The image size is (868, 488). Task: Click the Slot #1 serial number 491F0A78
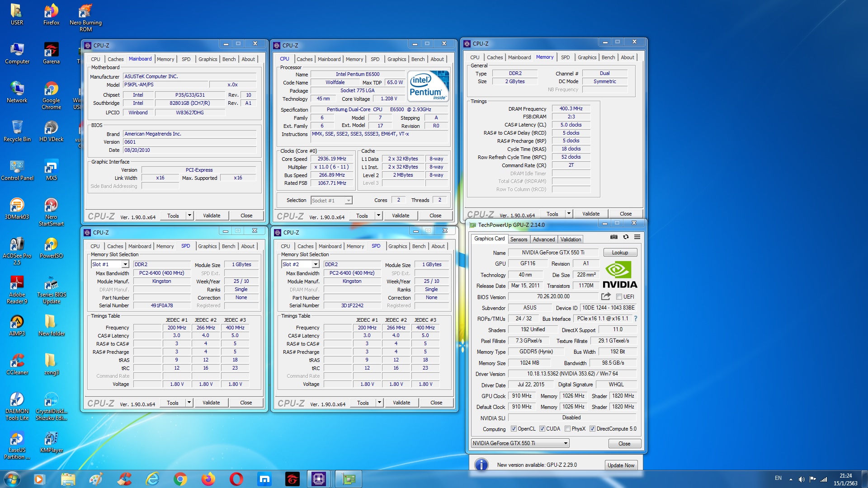162,305
